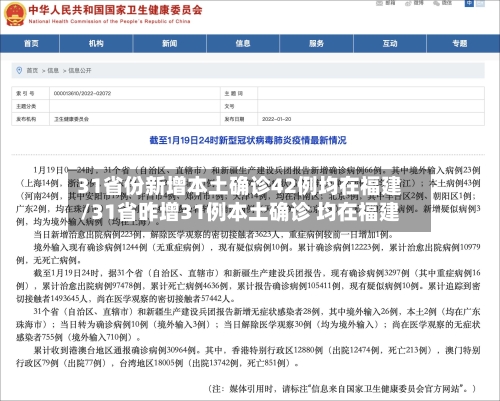The image size is (500, 401).
Task: Go to 首页 in the breadcrumb
Action: (32, 70)
